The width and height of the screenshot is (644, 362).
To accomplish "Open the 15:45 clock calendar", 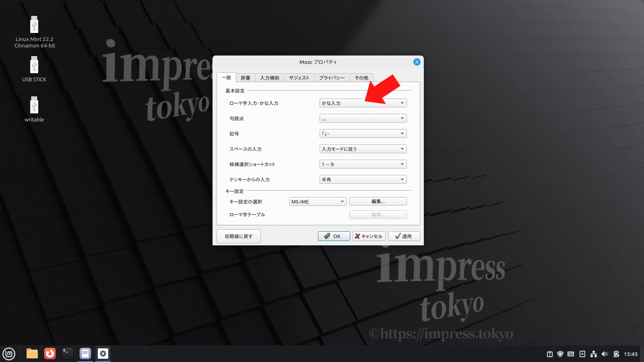I will point(631,354).
